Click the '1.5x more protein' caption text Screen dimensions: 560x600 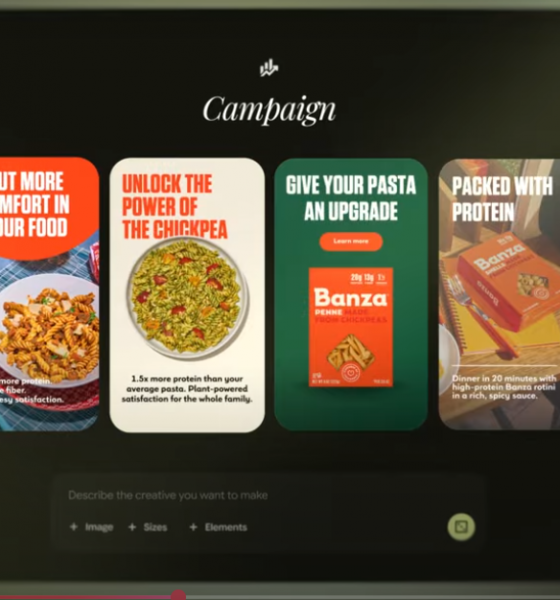click(x=187, y=389)
